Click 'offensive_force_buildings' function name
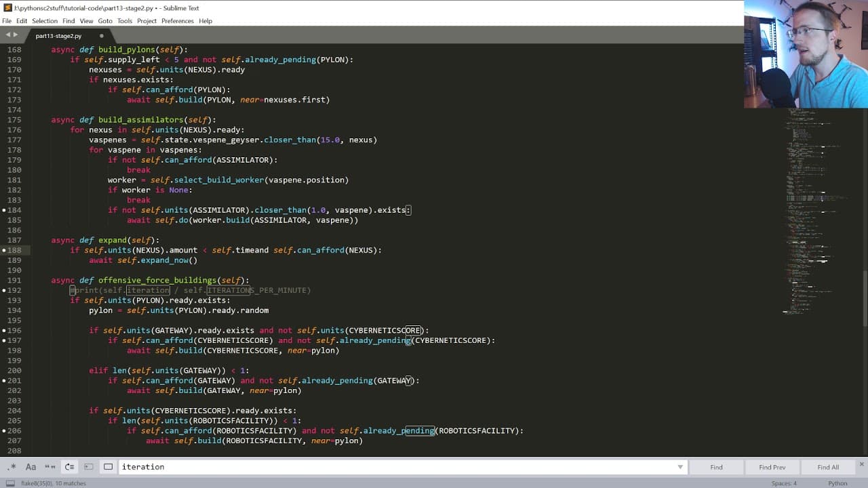The height and width of the screenshot is (488, 868). click(x=157, y=280)
